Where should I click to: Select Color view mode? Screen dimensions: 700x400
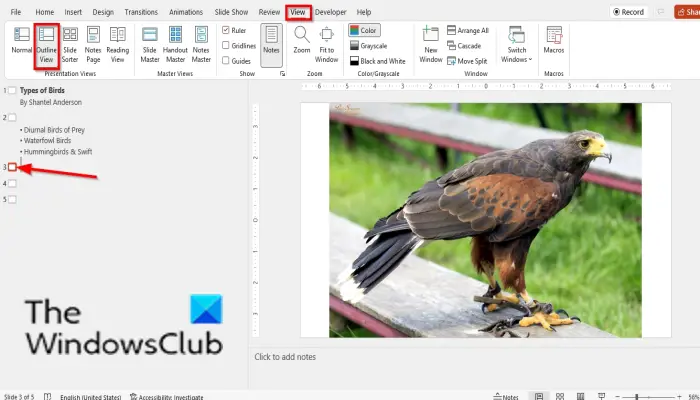[364, 30]
